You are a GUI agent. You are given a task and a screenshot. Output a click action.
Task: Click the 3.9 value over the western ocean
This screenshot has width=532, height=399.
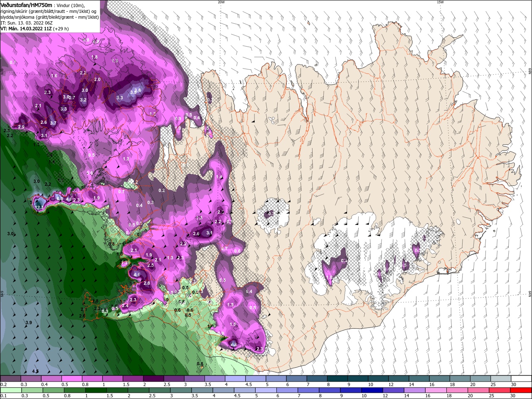pos(29,323)
